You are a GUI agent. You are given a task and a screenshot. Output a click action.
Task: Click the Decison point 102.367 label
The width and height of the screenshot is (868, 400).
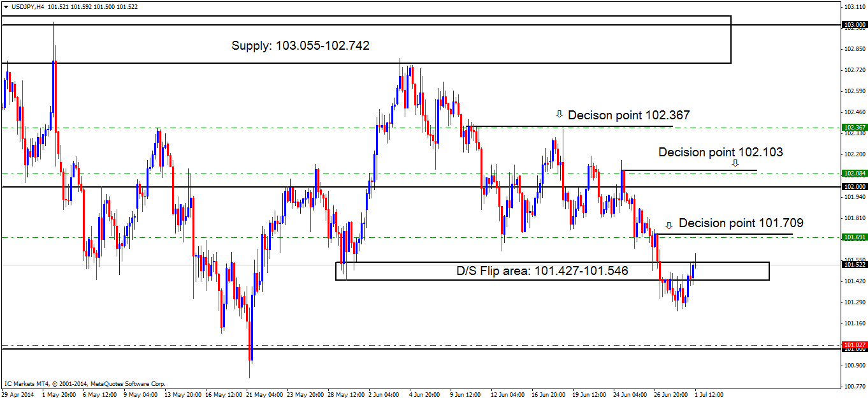coord(629,115)
